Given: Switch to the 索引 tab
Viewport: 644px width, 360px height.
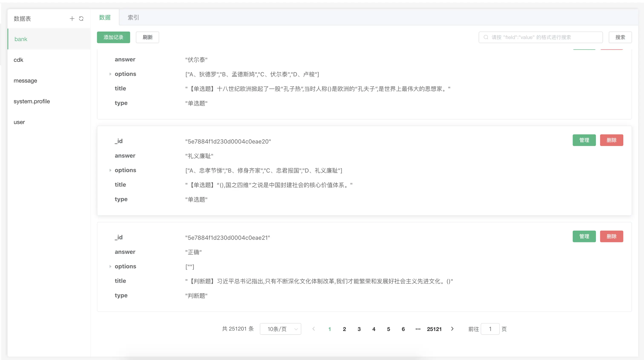Looking at the screenshot, I should click(133, 17).
